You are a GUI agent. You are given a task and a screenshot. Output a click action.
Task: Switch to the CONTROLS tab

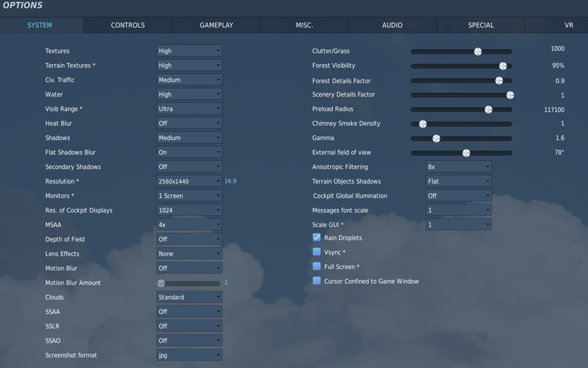[128, 25]
